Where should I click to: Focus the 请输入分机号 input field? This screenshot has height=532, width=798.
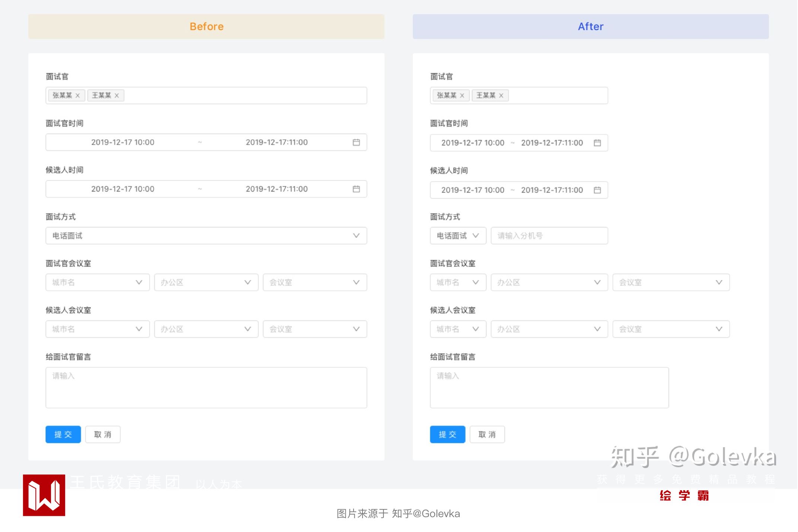coord(549,236)
